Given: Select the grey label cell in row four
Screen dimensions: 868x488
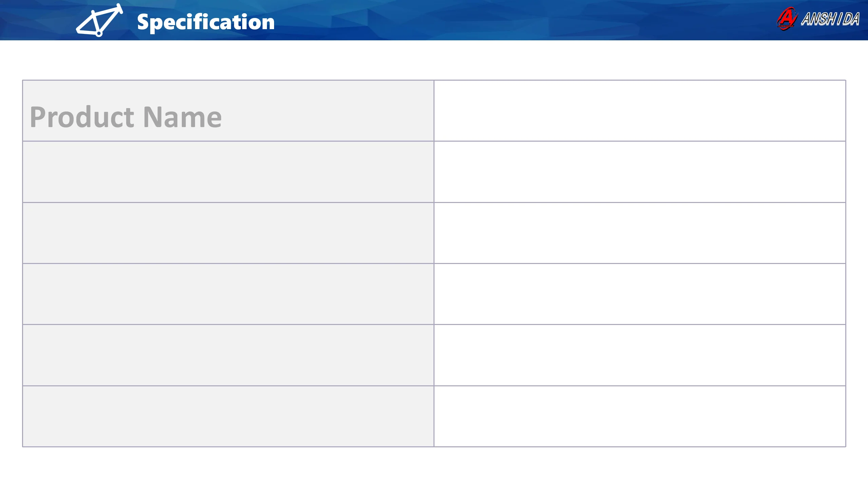Looking at the screenshot, I should 228,294.
